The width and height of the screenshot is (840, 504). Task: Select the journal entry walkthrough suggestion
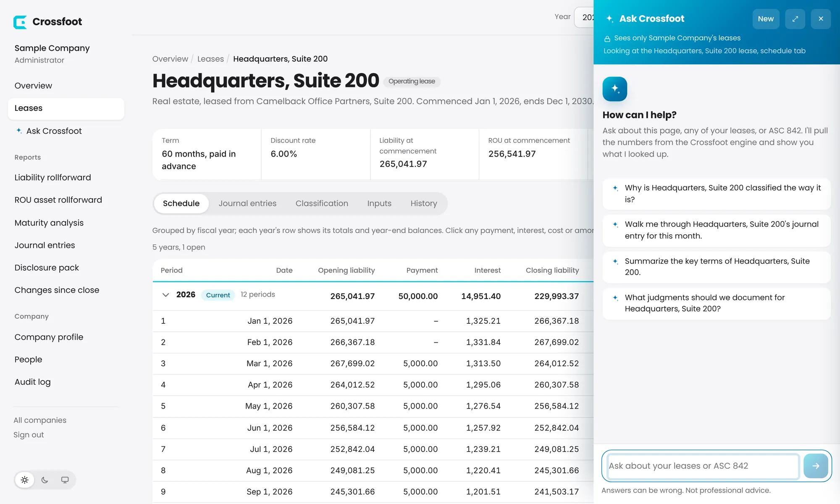click(717, 230)
